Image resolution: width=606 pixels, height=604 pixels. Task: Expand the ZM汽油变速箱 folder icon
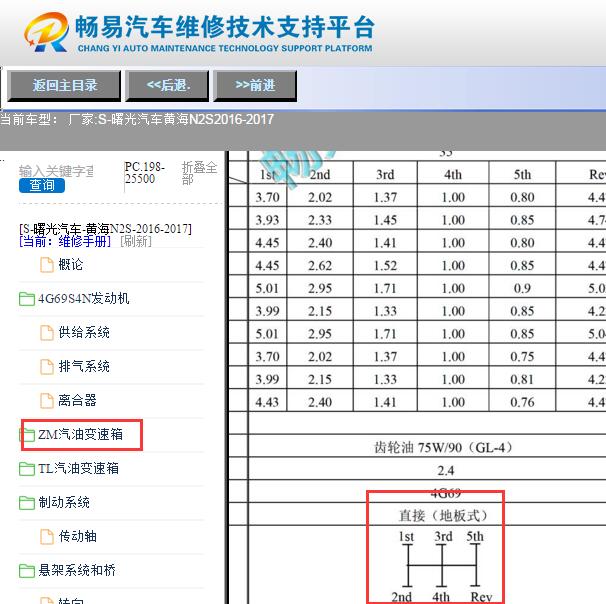click(x=27, y=435)
